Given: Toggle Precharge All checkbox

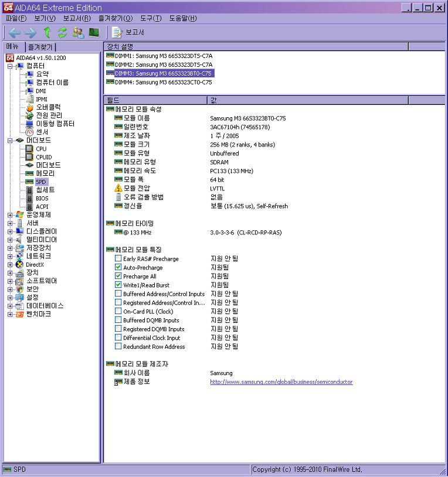Looking at the screenshot, I should (x=118, y=276).
